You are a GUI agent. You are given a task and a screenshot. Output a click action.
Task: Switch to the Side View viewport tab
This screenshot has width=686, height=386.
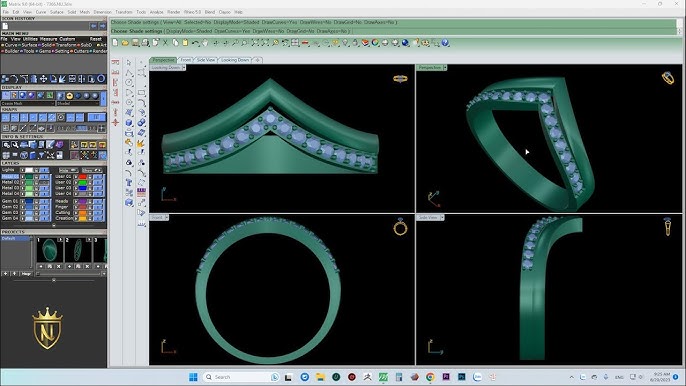(206, 60)
